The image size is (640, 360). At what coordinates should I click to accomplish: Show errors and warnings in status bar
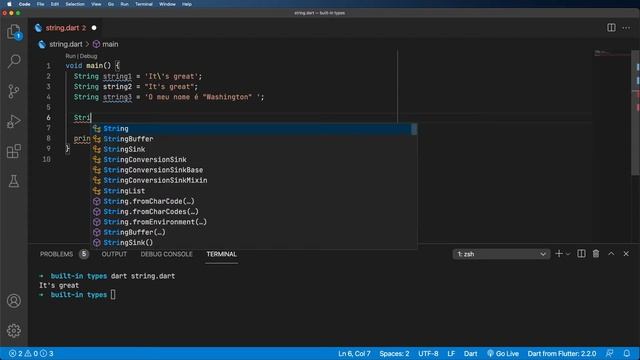[31, 353]
